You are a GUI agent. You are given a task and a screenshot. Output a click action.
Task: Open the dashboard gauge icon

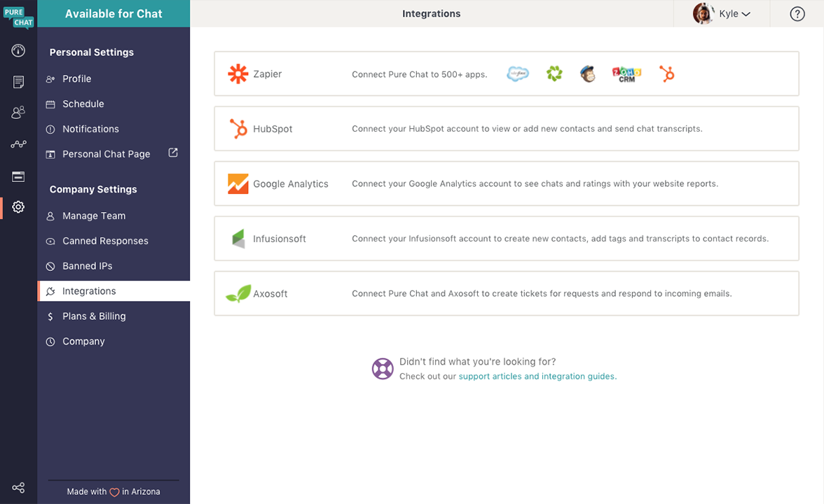coord(18,50)
